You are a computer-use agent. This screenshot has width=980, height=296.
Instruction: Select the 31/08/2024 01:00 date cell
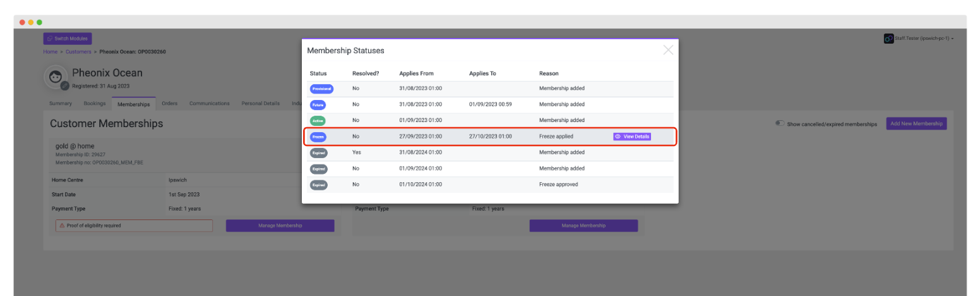(x=421, y=152)
